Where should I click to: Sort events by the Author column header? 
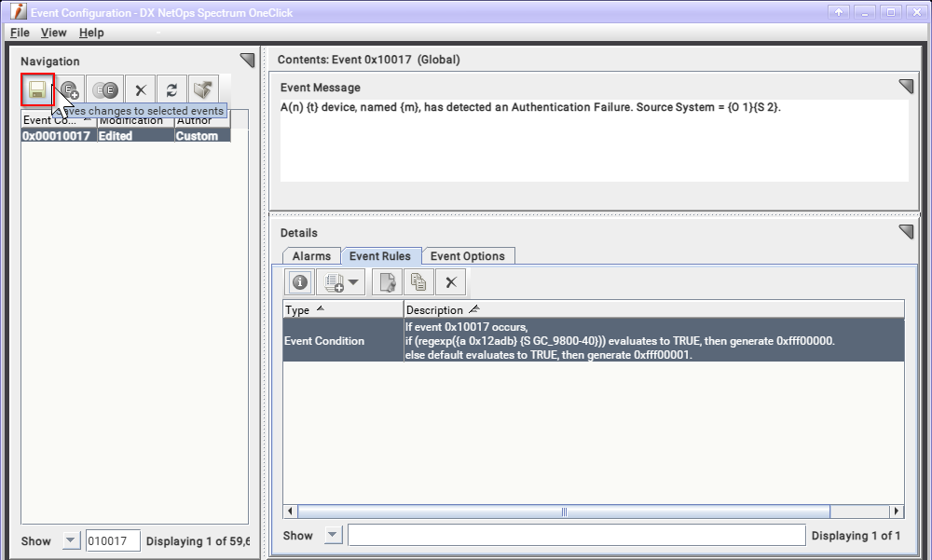[x=202, y=121]
